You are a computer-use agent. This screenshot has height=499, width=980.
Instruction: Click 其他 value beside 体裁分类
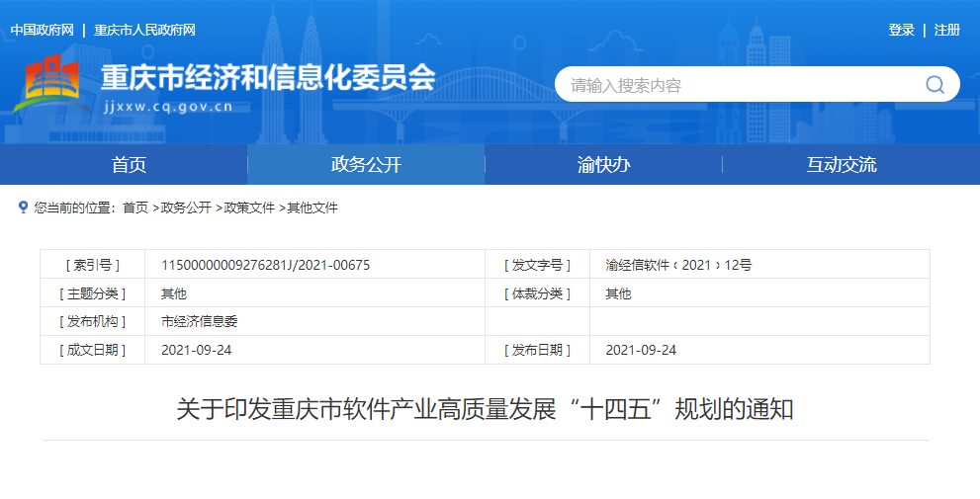point(618,293)
